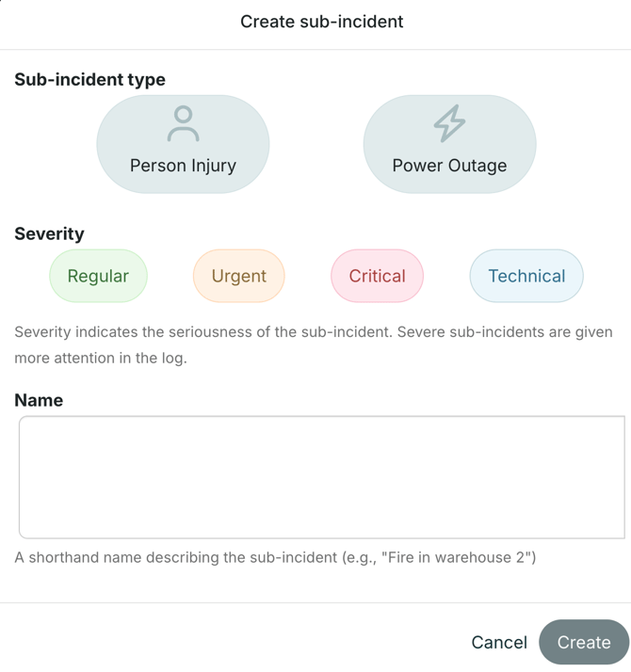Click the orange Urgent severity pill
This screenshot has height=672, width=631.
click(x=238, y=276)
